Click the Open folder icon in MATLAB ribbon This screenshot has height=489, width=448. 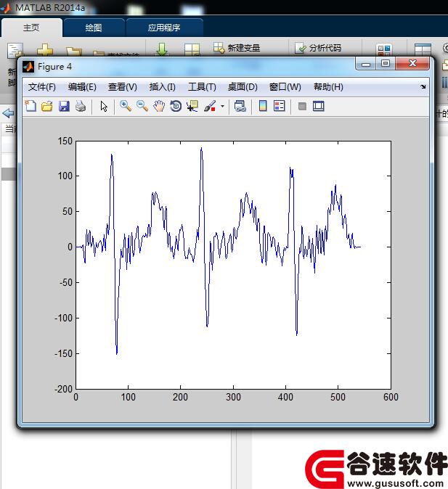(73, 52)
